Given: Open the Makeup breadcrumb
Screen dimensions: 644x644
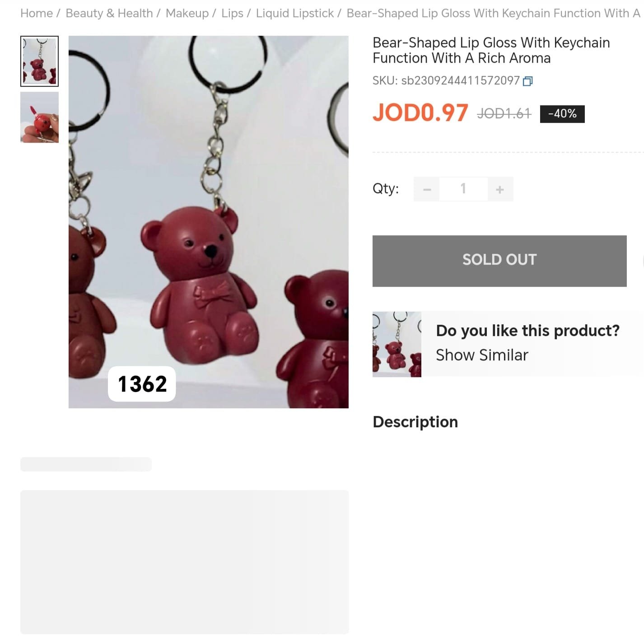Looking at the screenshot, I should point(187,14).
